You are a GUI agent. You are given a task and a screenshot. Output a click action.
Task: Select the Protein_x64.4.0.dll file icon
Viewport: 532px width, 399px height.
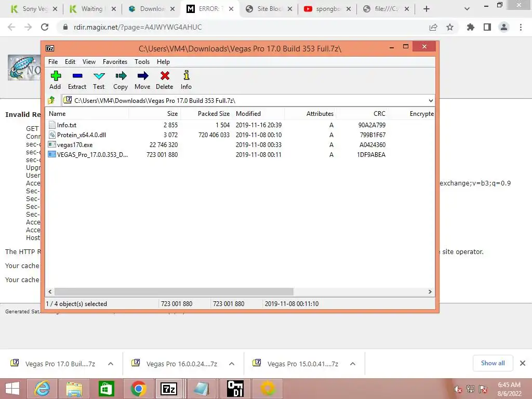tap(52, 135)
